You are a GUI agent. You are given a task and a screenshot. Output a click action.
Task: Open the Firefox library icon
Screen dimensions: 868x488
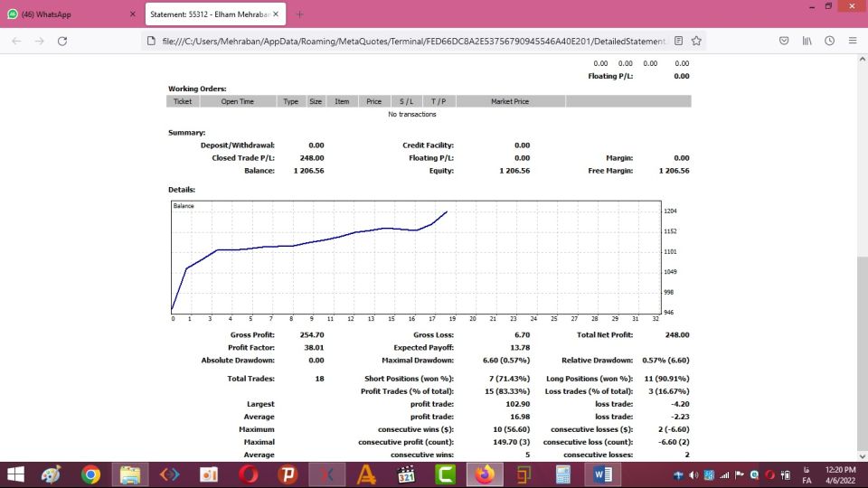point(807,41)
